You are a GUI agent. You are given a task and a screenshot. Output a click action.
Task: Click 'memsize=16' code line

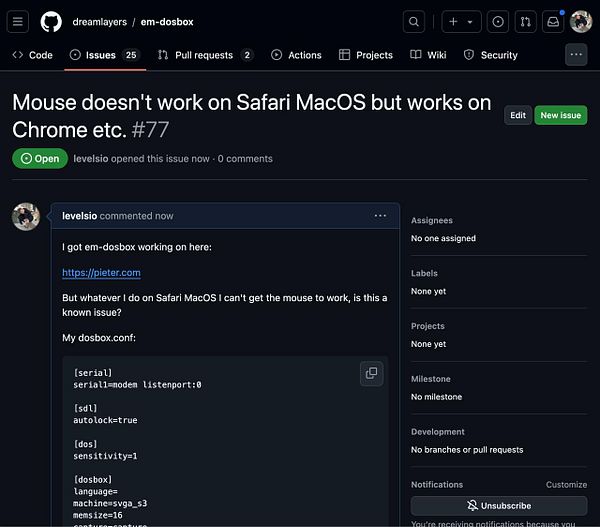[x=98, y=515]
